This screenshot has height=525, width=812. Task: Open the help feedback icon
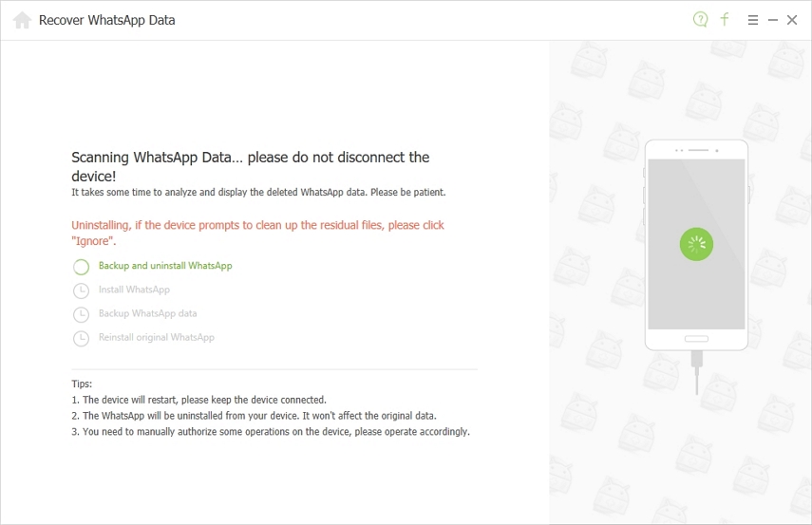click(701, 19)
